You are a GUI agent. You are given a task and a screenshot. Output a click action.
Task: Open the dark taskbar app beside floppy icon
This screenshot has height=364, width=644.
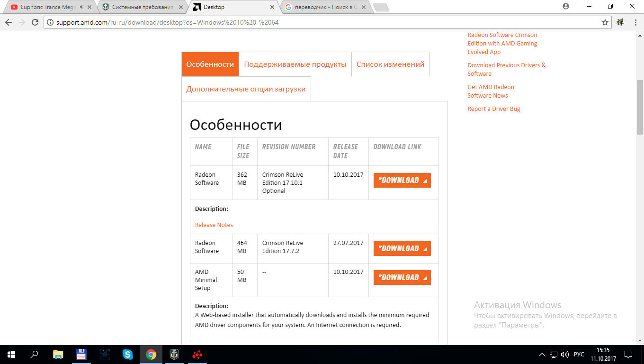pyautogui.click(x=104, y=354)
